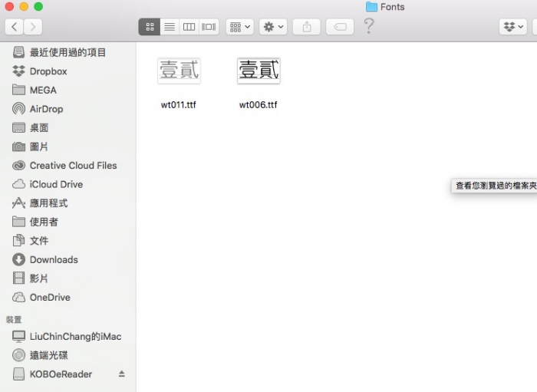Click the Share toolbar button

pyautogui.click(x=307, y=27)
